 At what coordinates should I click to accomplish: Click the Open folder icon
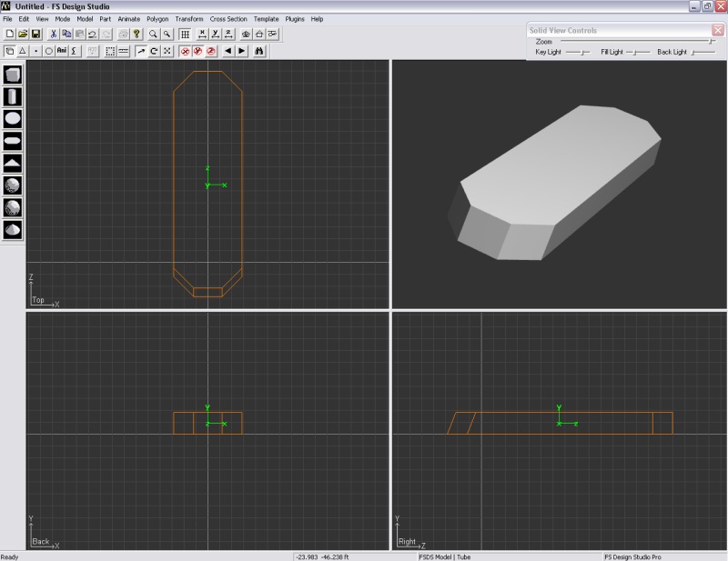[x=23, y=34]
